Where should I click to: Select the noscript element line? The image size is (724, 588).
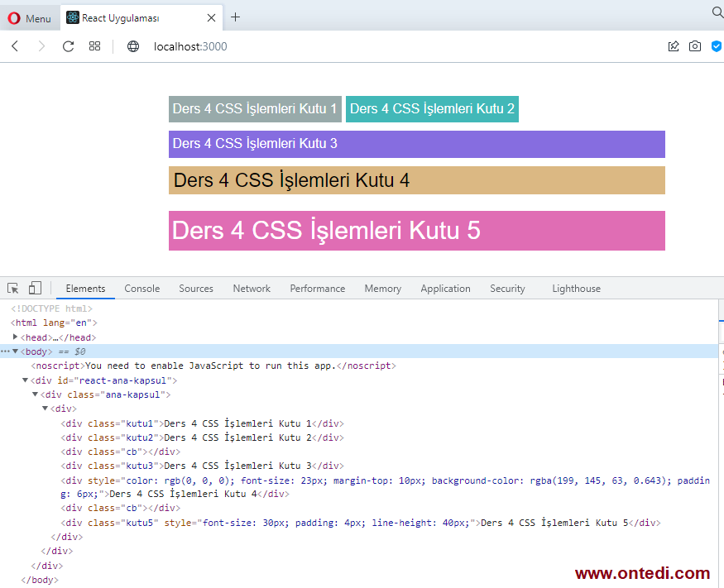(213, 366)
